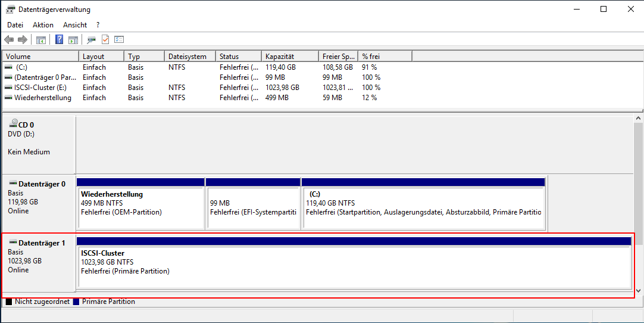Click the 12 % free cell
Viewport: 644px width, 323px height.
369,98
